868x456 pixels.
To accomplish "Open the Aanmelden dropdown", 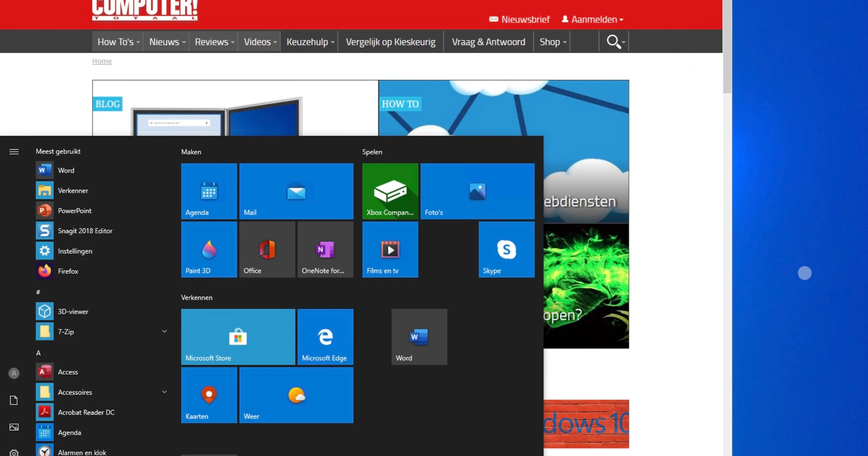I will (593, 19).
